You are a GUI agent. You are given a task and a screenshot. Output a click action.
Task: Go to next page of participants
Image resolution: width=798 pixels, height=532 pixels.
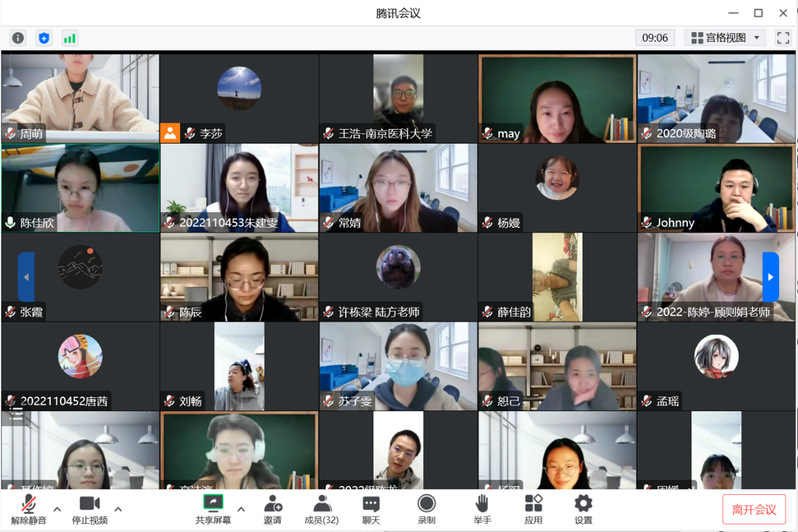pyautogui.click(x=770, y=277)
